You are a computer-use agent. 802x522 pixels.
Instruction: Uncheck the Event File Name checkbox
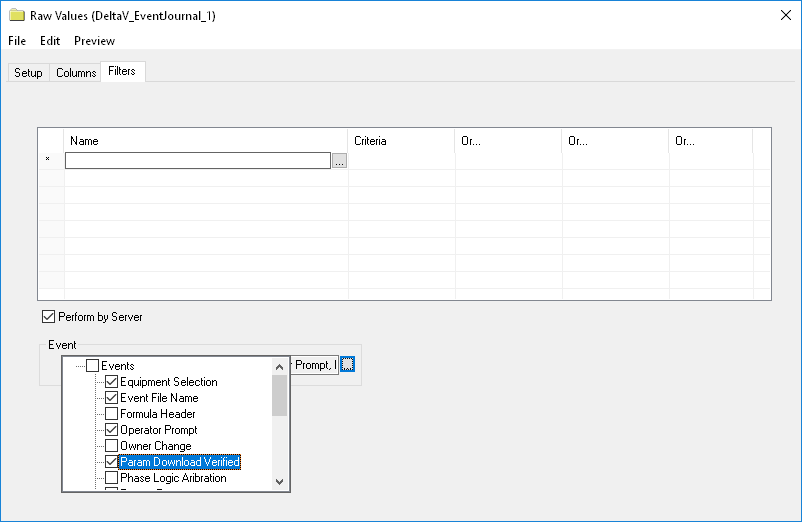(112, 398)
